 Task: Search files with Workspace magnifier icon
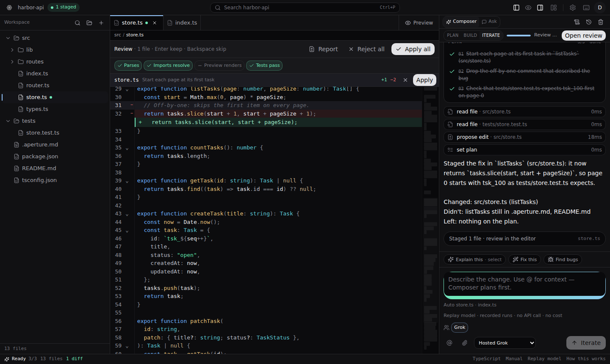click(x=78, y=23)
